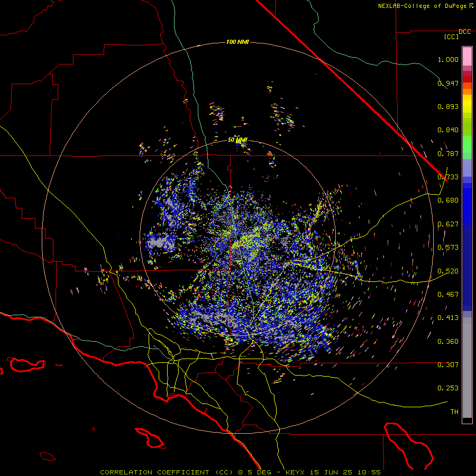Viewport: 476px width, 476px height.
Task: Click the 50 NMI range ring label
Action: pyautogui.click(x=237, y=140)
